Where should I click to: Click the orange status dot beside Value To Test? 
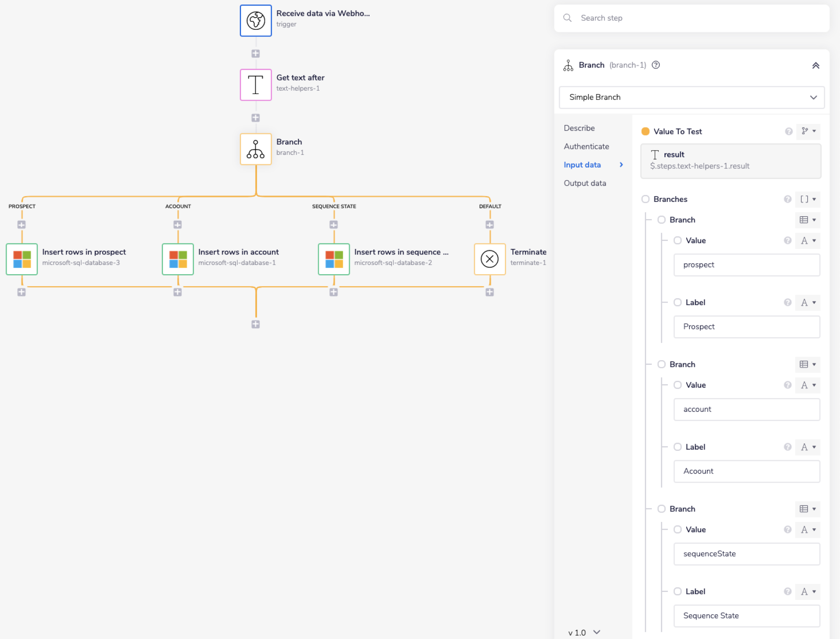[x=645, y=131]
